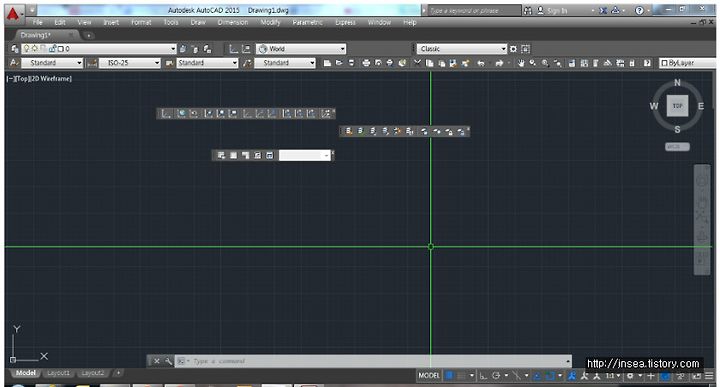Open the ByLayer color dropdown
This screenshot has height=387, width=720.
pos(687,63)
